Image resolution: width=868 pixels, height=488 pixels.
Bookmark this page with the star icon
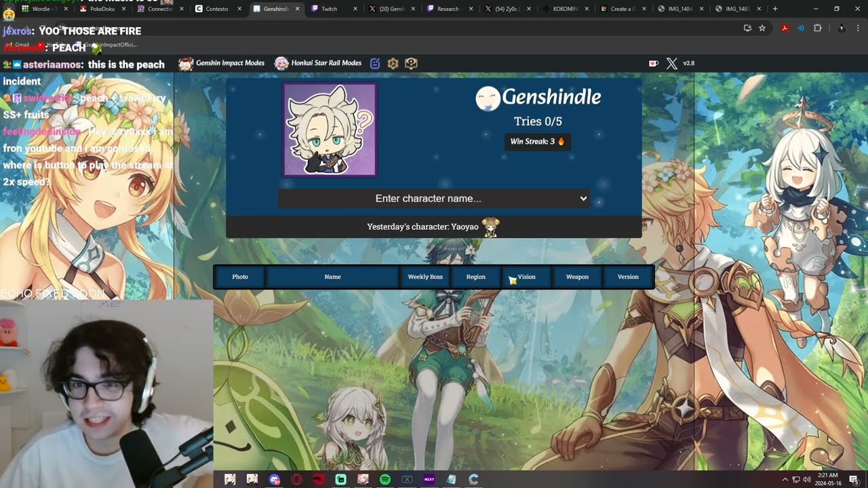[x=762, y=28]
